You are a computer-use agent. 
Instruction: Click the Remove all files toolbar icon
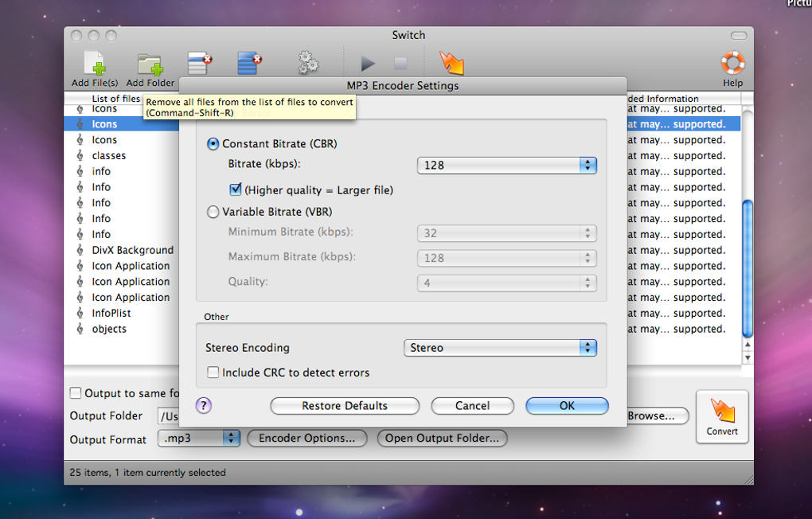point(250,63)
